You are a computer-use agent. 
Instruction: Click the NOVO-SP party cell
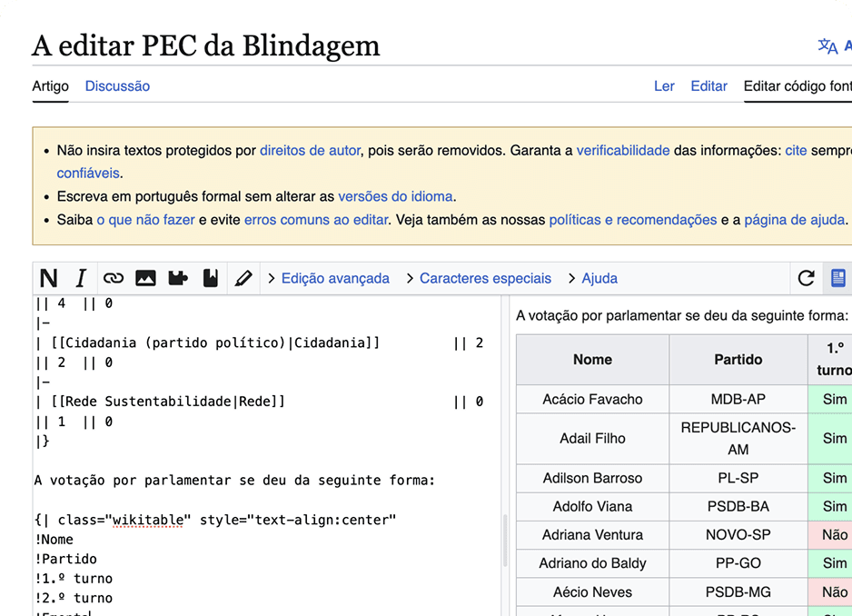point(738,534)
